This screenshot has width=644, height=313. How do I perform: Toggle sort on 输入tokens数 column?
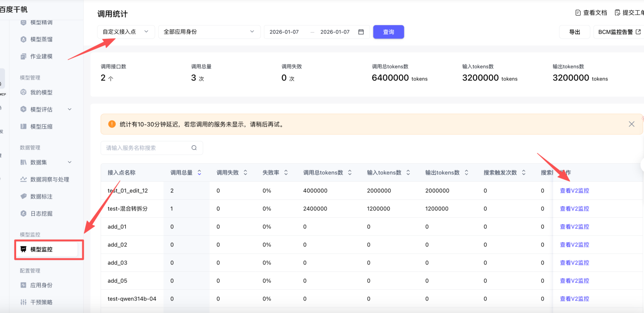click(408, 173)
